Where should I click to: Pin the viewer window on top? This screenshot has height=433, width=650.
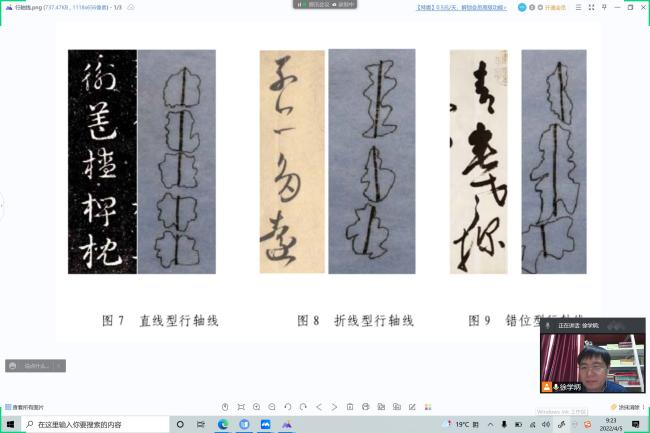604,7
